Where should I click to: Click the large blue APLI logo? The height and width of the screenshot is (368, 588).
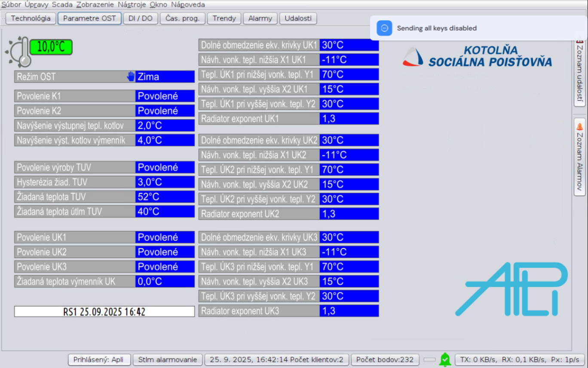(x=511, y=288)
